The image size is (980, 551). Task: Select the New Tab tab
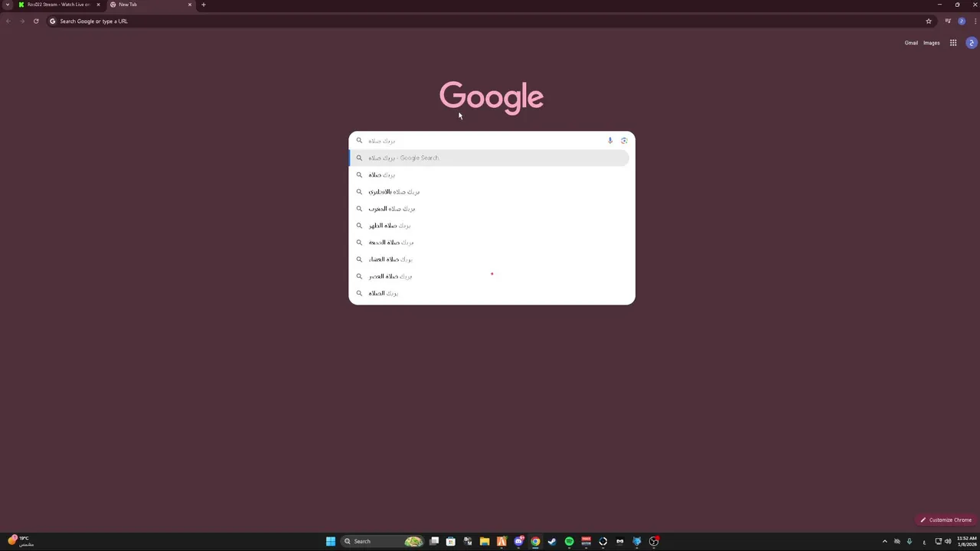pyautogui.click(x=150, y=5)
